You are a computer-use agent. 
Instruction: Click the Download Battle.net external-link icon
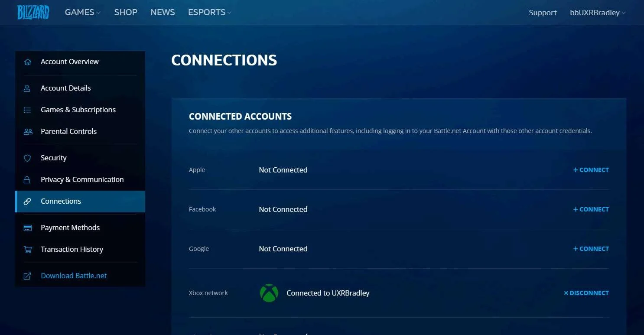pyautogui.click(x=27, y=276)
